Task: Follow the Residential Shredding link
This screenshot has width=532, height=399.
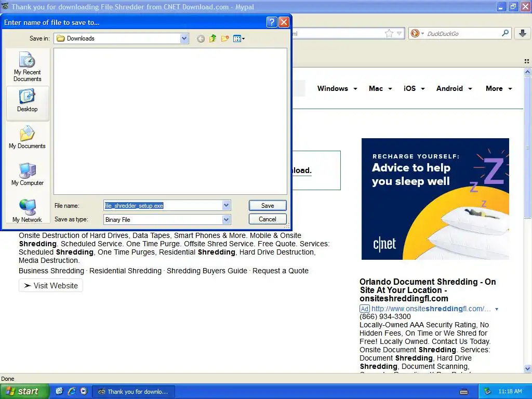Action: 125,271
